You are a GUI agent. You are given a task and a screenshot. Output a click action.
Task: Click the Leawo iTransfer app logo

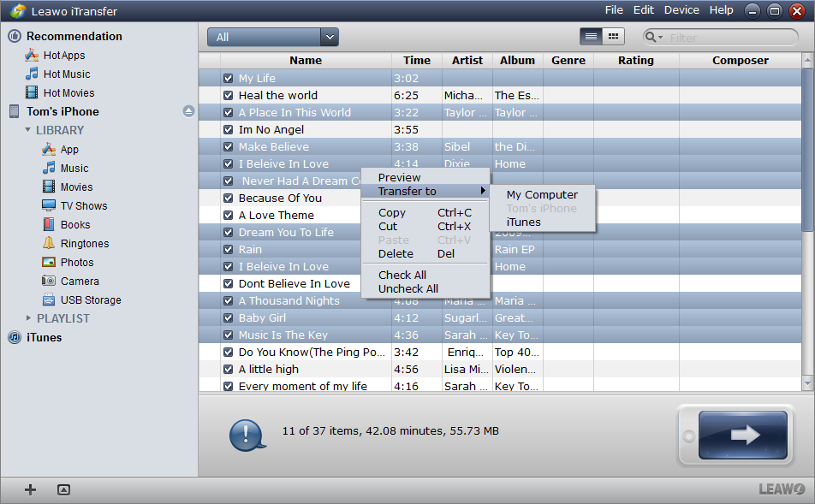coord(18,11)
